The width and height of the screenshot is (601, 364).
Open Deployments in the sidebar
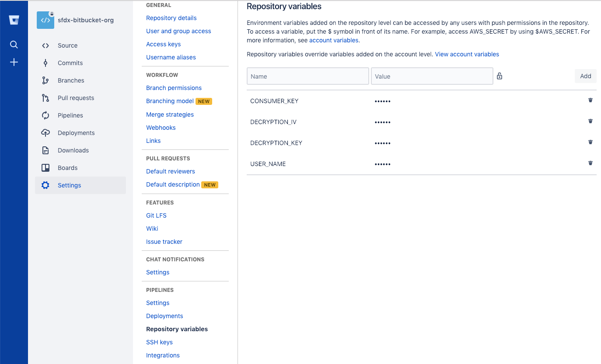(76, 133)
